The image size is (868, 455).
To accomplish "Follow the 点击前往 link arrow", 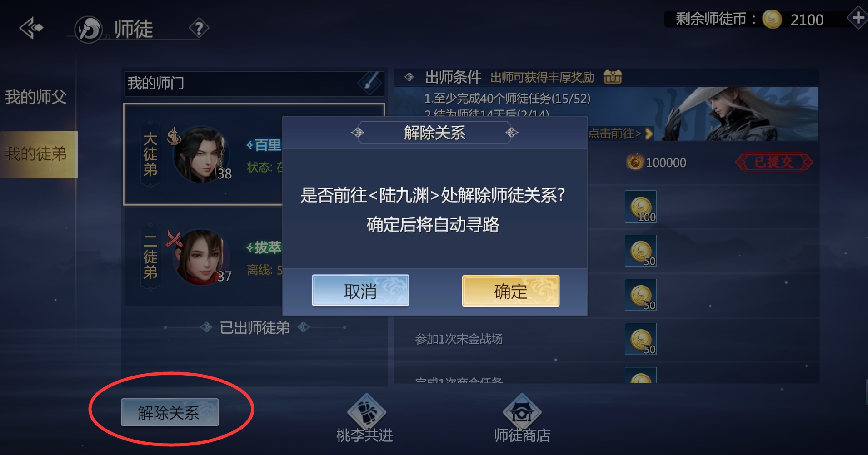I will tap(620, 134).
